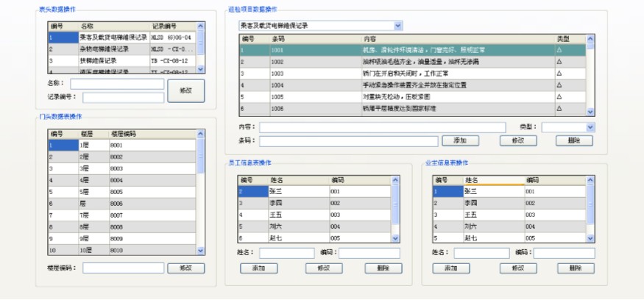The height and width of the screenshot is (300, 644).
Task: Select row 杂物电梯维保记录
Action: coord(122,49)
